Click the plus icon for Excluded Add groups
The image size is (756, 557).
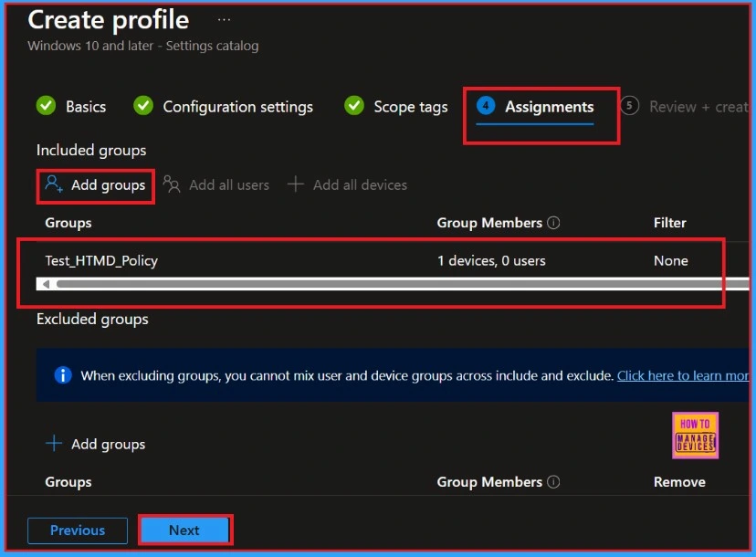pos(54,443)
